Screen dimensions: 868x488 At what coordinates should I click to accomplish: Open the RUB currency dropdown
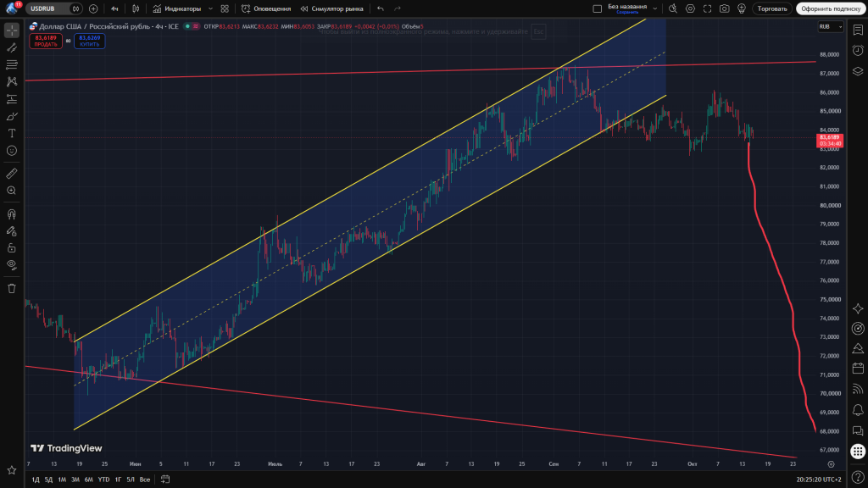831,26
